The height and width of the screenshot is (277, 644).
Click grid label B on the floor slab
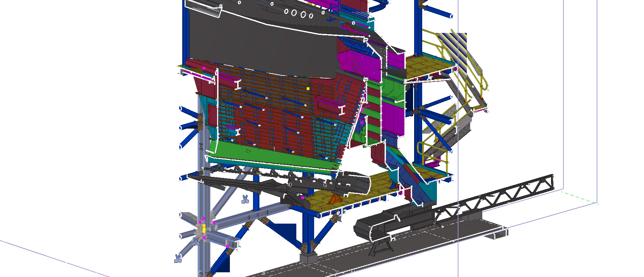point(264,273)
